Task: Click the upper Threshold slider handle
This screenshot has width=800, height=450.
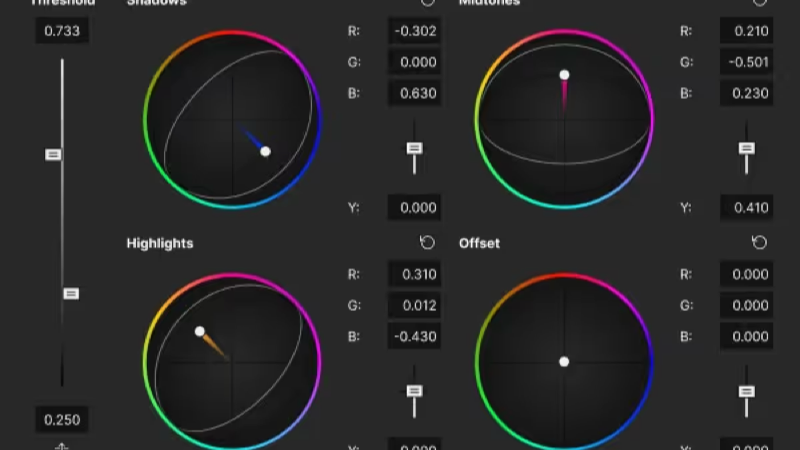Action: tap(53, 155)
